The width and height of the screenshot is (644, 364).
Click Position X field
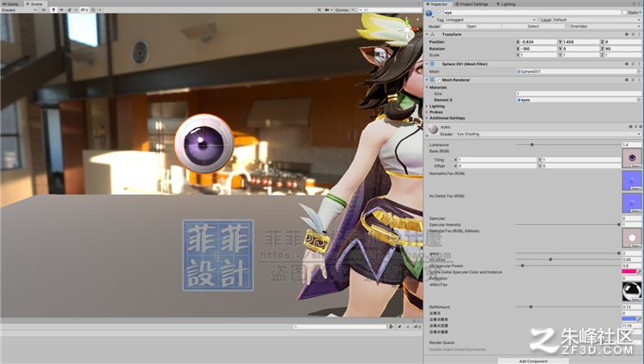click(538, 42)
